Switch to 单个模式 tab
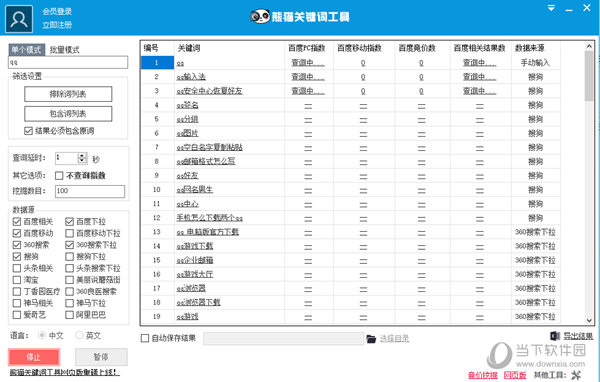 pos(26,50)
